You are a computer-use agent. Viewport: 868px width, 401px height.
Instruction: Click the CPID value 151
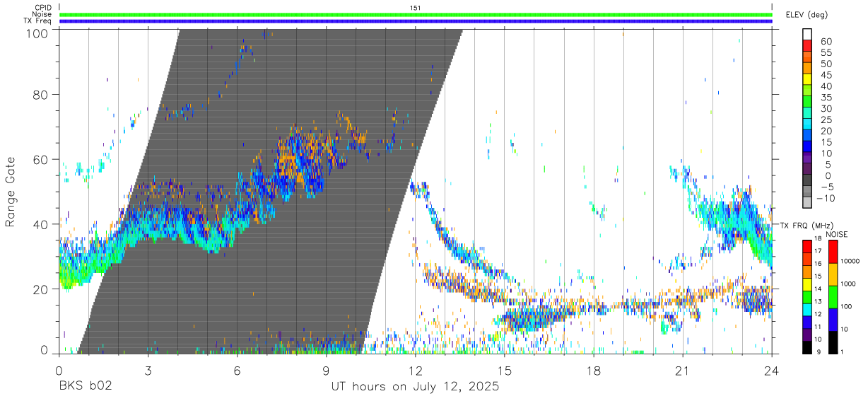click(416, 8)
